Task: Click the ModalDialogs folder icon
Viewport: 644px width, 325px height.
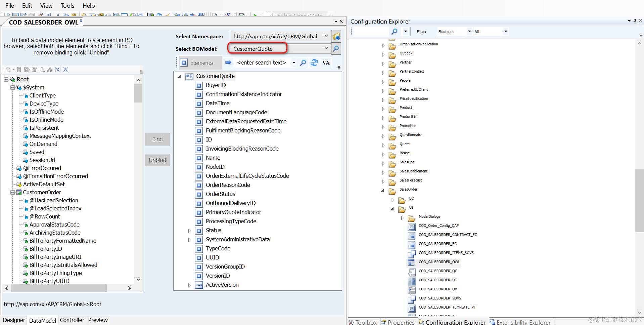Action: pos(411,218)
